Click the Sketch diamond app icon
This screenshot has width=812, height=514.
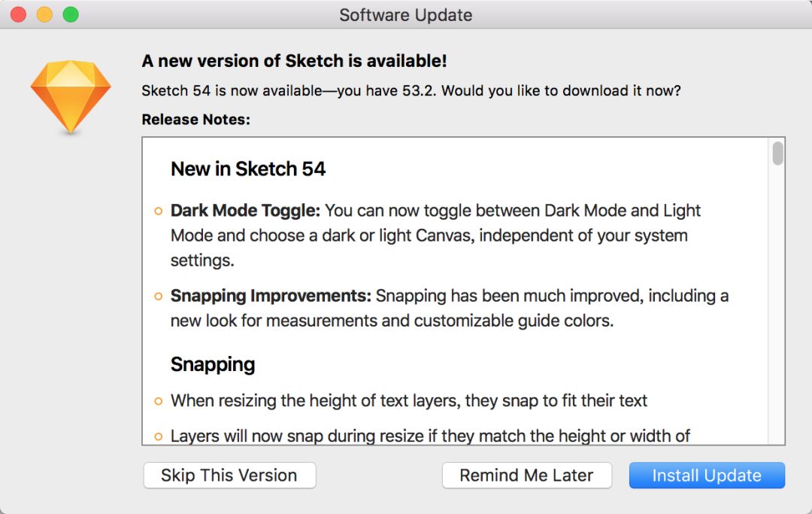point(71,97)
